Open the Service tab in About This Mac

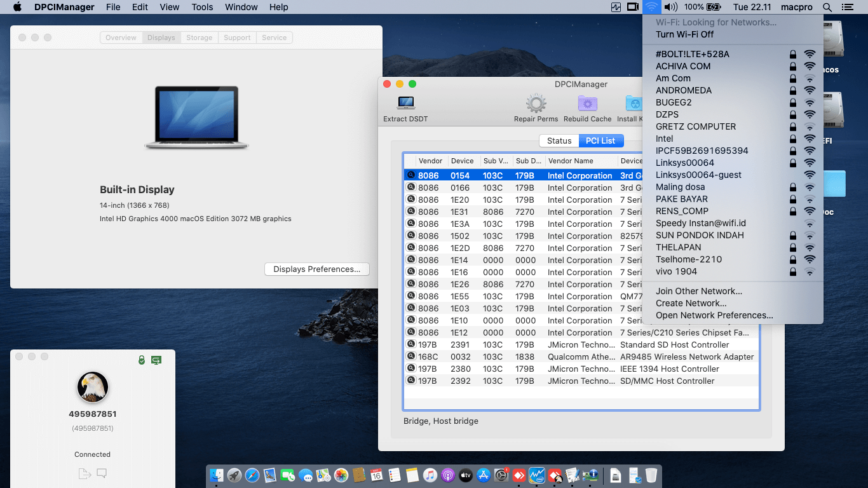coord(275,37)
